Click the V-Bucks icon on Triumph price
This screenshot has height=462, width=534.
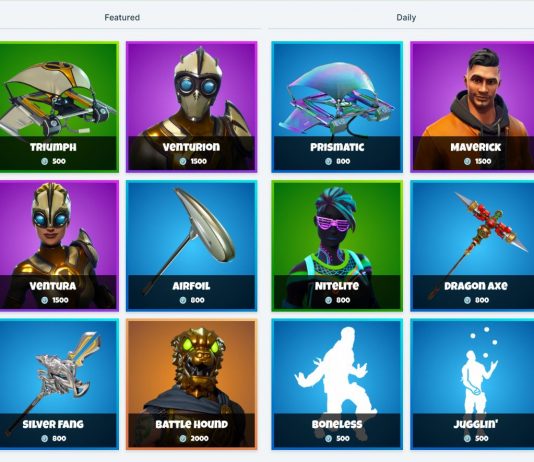click(x=45, y=161)
